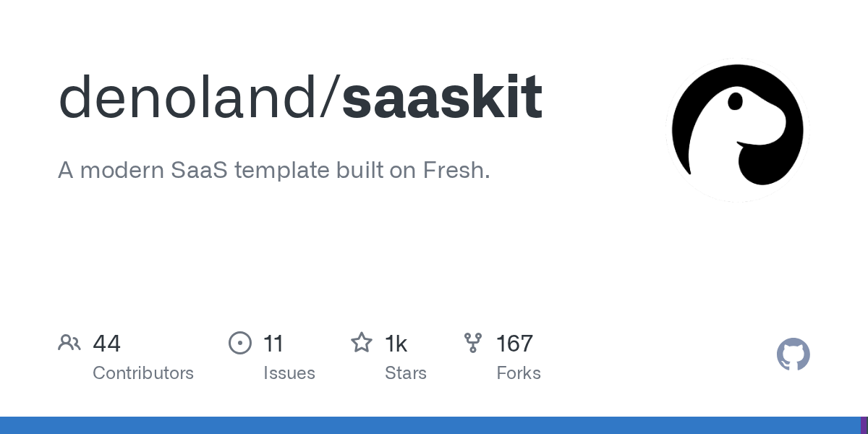This screenshot has width=868, height=434.
Task: Click the "Forks" label
Action: coord(519,373)
